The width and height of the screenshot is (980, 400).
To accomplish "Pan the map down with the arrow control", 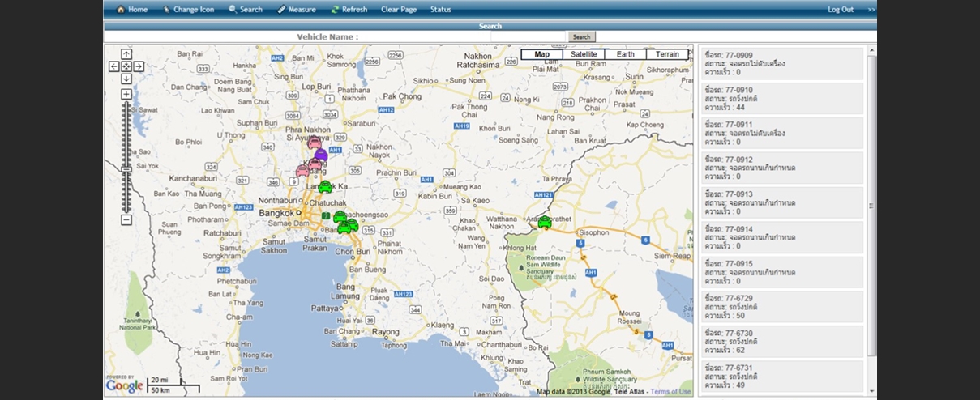I will [x=126, y=79].
